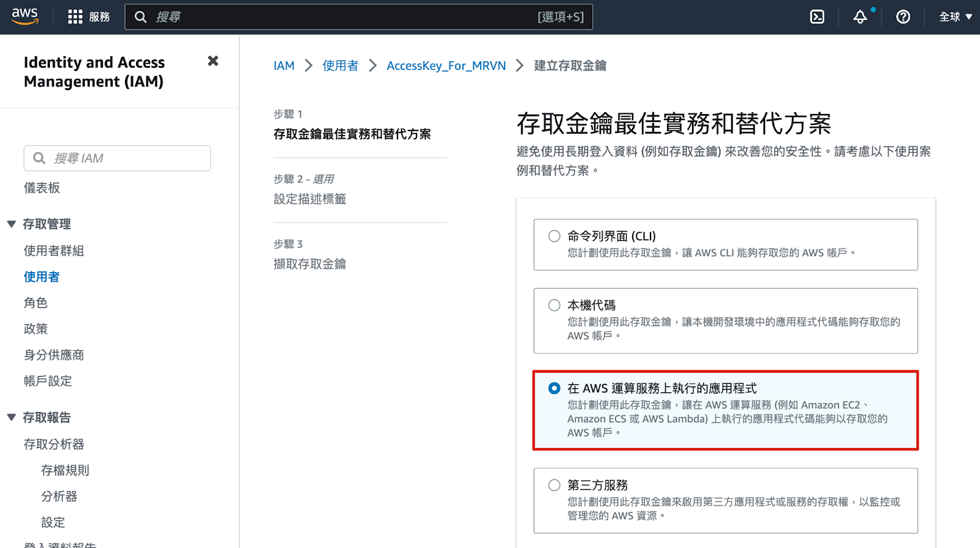Open the 服務 services grid menu
This screenshot has width=980, height=548.
tap(89, 17)
